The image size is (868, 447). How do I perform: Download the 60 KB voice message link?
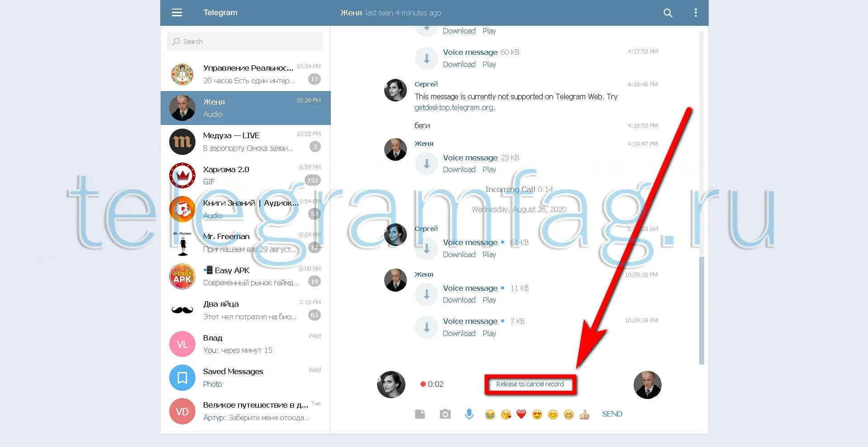[x=459, y=64]
